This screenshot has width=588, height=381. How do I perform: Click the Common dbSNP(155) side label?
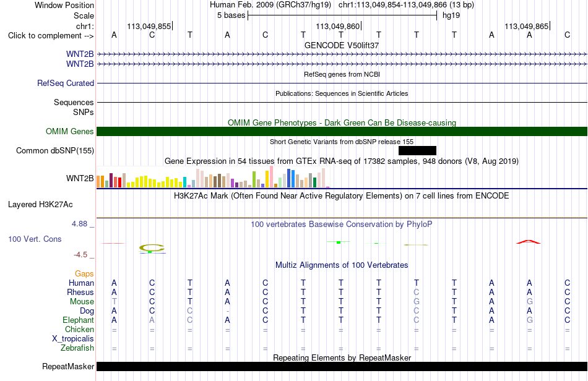coord(55,150)
